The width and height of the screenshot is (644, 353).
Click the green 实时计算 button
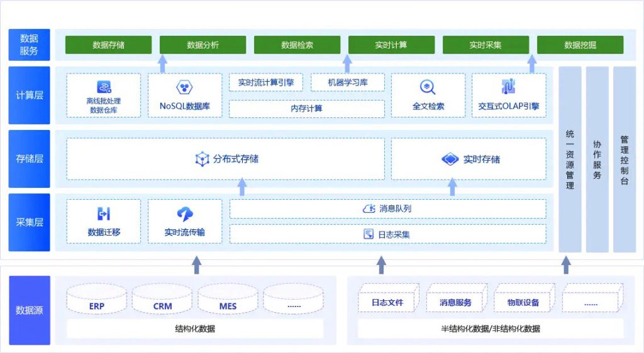click(391, 45)
